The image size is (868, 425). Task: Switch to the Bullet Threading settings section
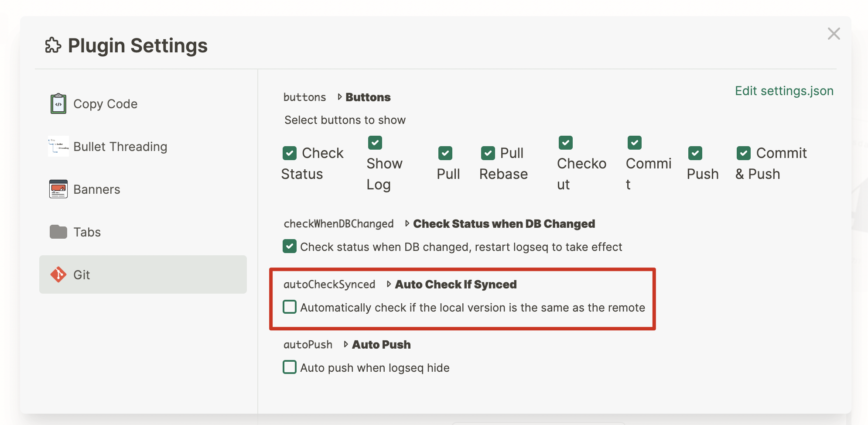coord(120,146)
